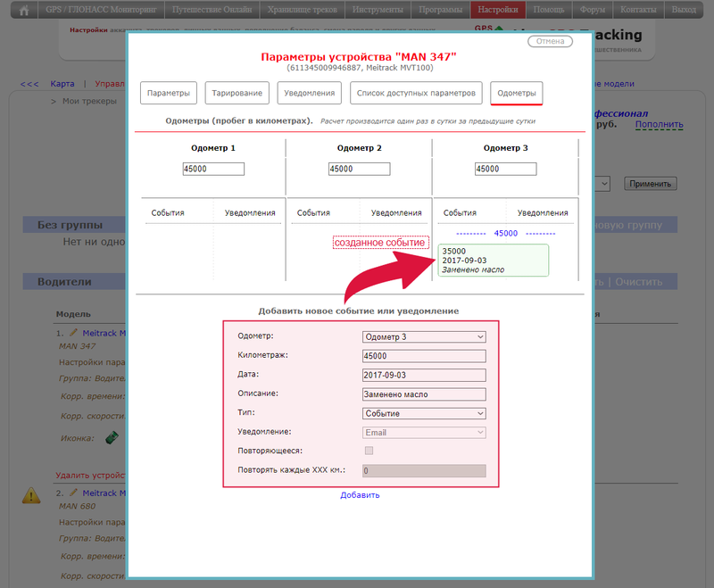Click into the Километраж input field
Screen dimensions: 714x588
[x=424, y=356]
